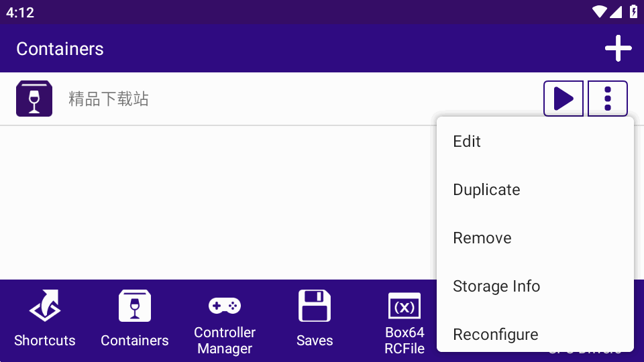Viewport: 644px width, 362px height.
Task: Tap the Saves tab label
Action: (x=315, y=341)
